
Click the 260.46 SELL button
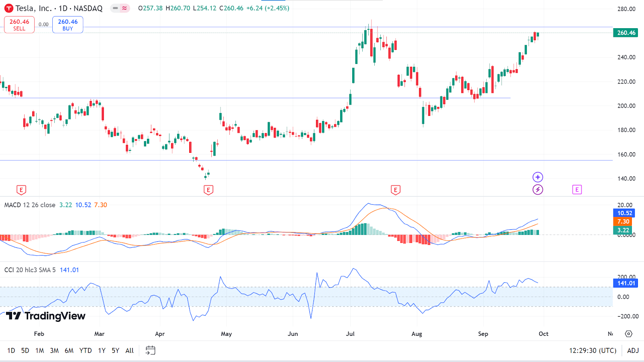19,25
